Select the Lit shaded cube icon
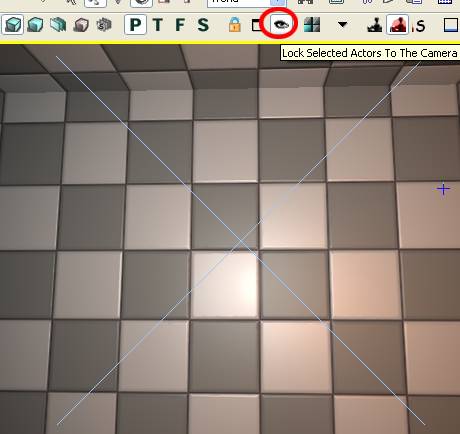This screenshot has height=434, width=460. [x=81, y=25]
